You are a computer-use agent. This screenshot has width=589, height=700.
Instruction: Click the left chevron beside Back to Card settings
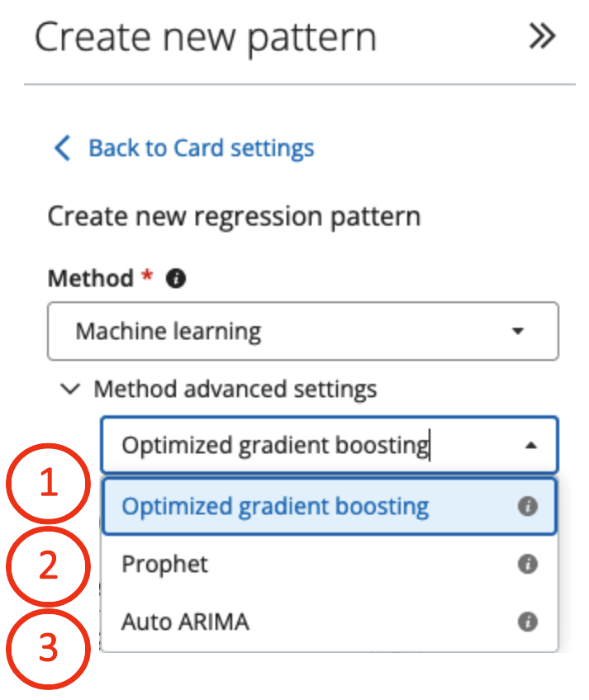point(62,149)
